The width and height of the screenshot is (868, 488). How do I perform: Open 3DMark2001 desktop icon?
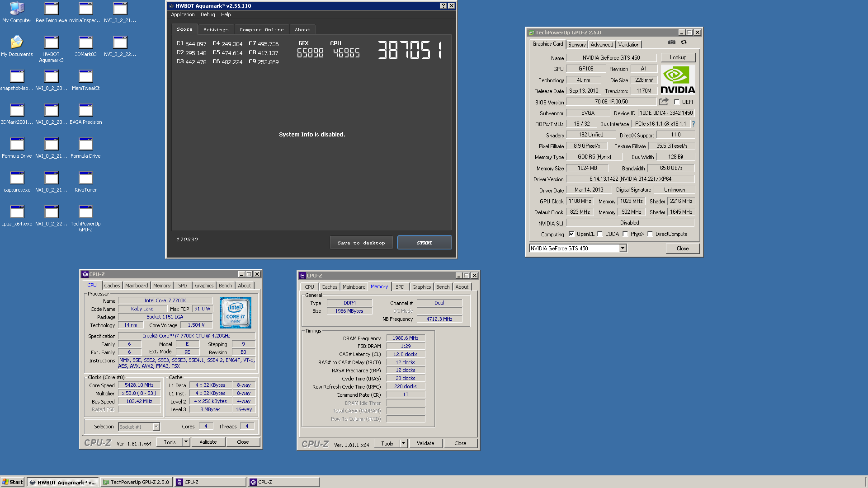coord(17,114)
